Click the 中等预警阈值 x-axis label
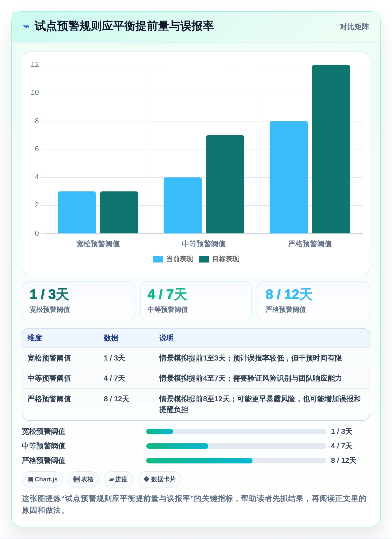 coord(204,244)
